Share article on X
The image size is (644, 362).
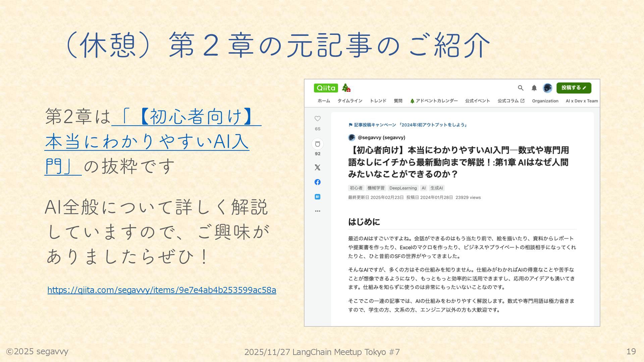pos(317,167)
